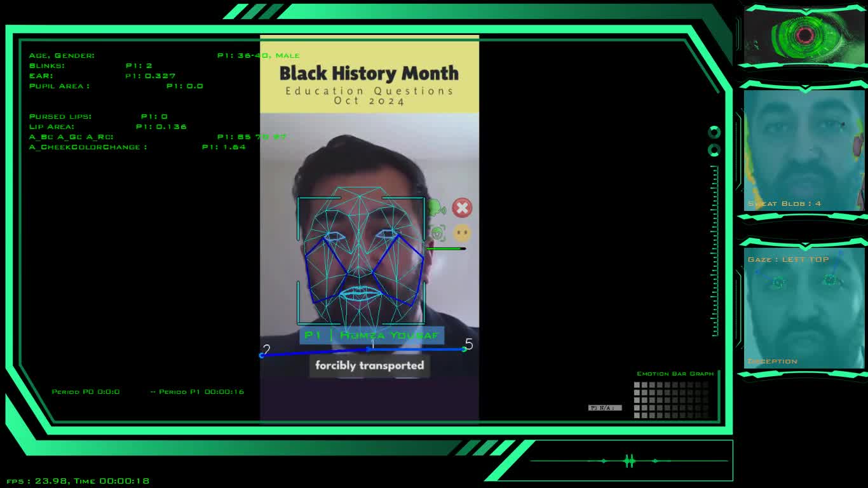This screenshot has width=868, height=488.
Task: Click the 'forcibly transported' subtitle caption
Action: 369,366
